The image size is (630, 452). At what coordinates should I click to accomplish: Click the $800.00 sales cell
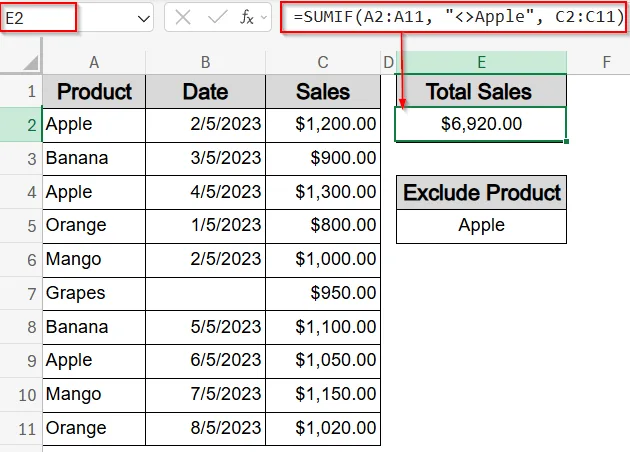click(323, 226)
